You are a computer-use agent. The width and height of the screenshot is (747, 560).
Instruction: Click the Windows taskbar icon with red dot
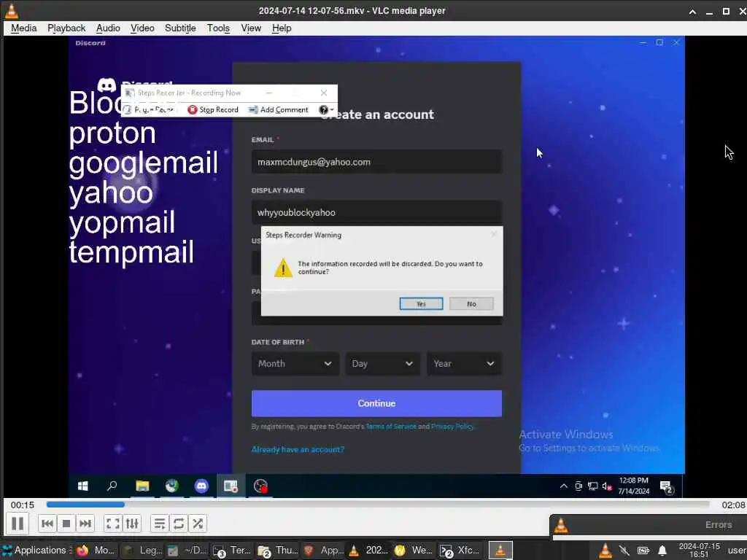pos(260,486)
